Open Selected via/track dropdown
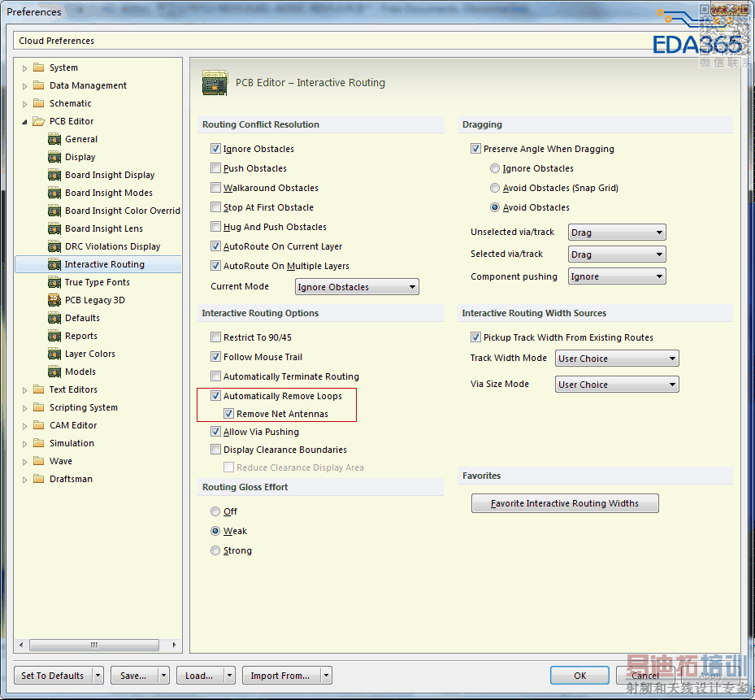 tap(617, 254)
